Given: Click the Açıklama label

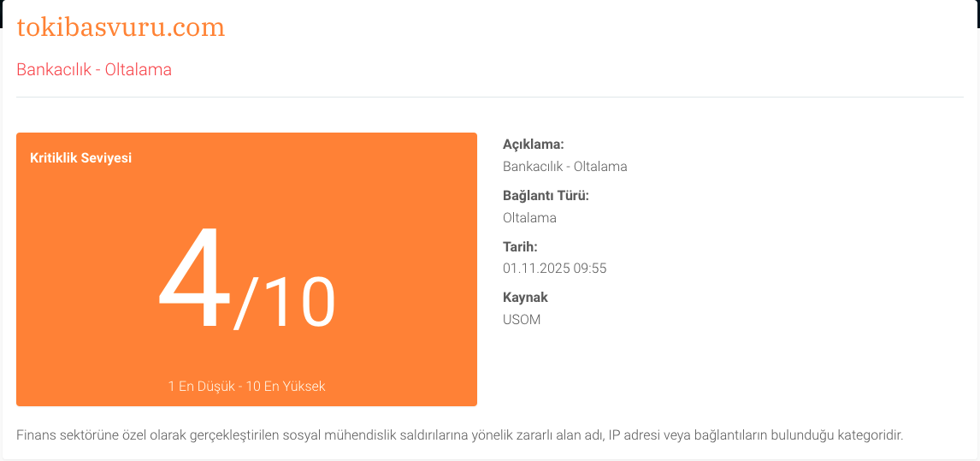Looking at the screenshot, I should pyautogui.click(x=533, y=145).
